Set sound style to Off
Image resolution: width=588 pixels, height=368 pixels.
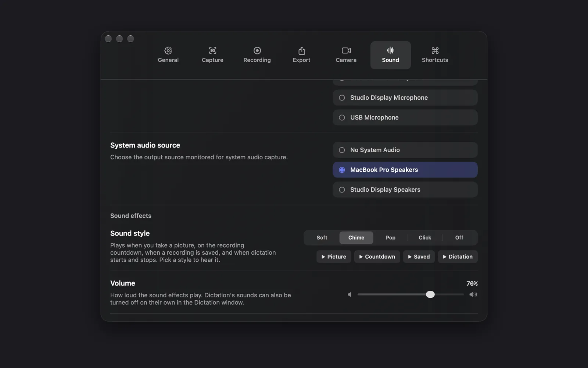click(459, 238)
